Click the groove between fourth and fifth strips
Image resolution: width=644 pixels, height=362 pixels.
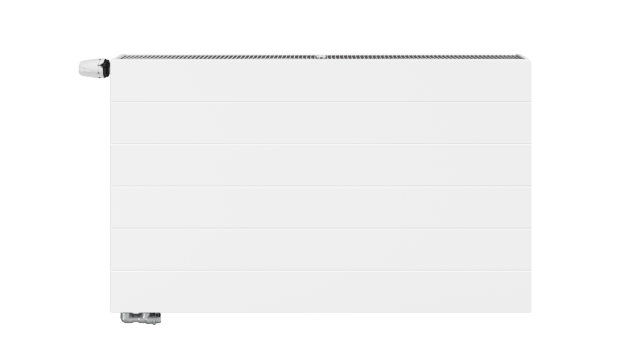coord(321,228)
